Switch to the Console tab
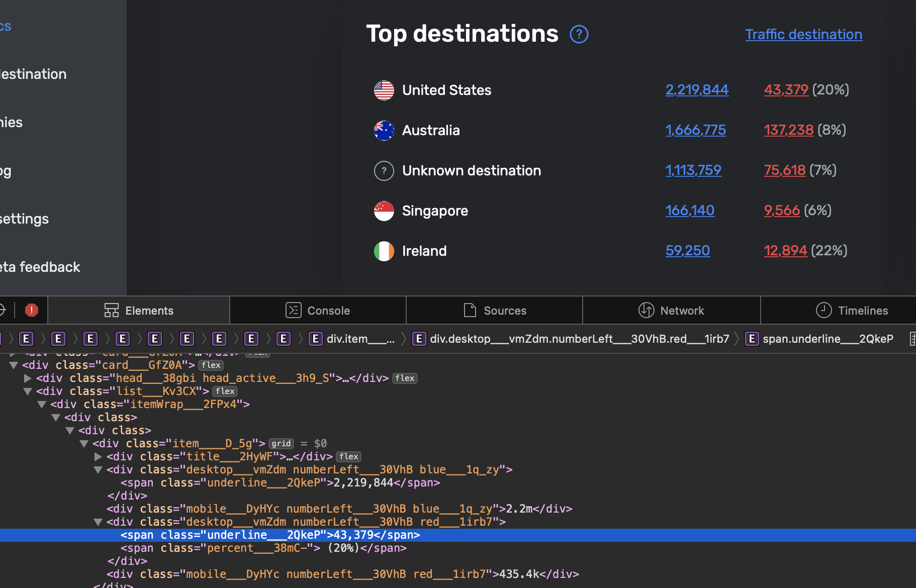Screen dimensions: 916x588 (x=318, y=310)
